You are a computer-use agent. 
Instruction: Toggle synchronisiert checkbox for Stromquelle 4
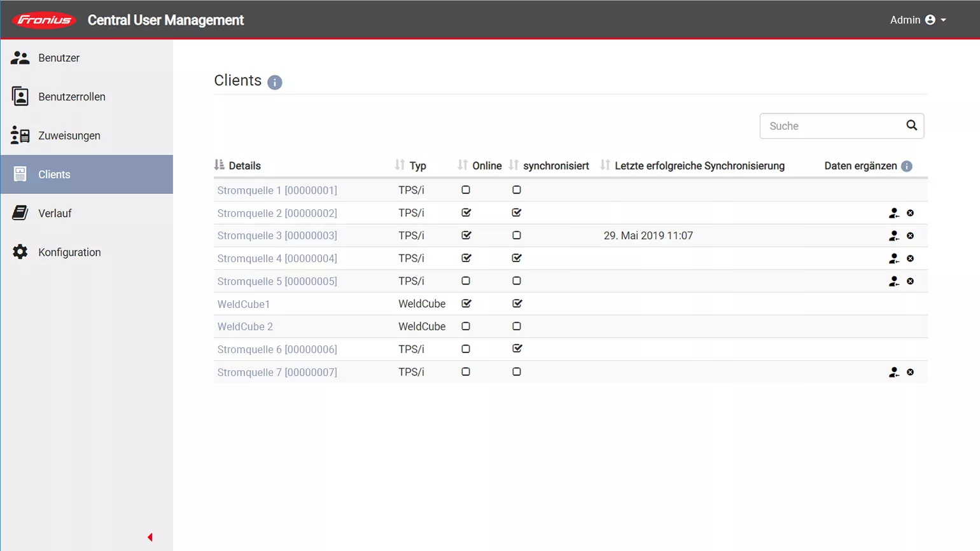(x=517, y=258)
